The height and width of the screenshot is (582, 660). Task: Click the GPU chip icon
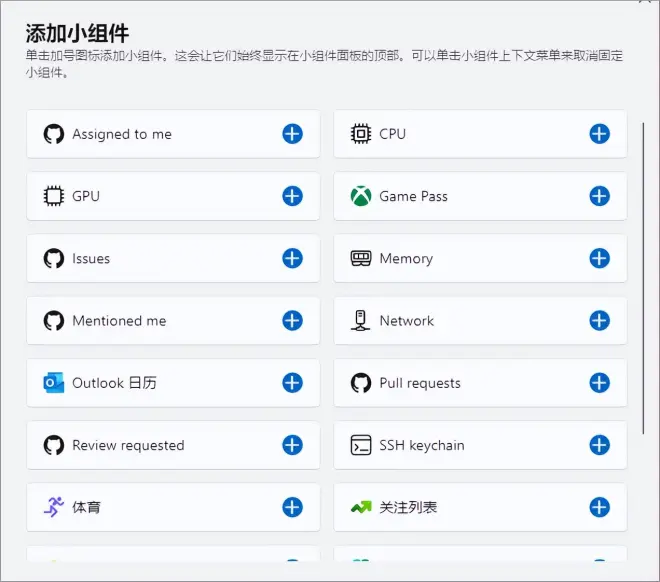(54, 196)
